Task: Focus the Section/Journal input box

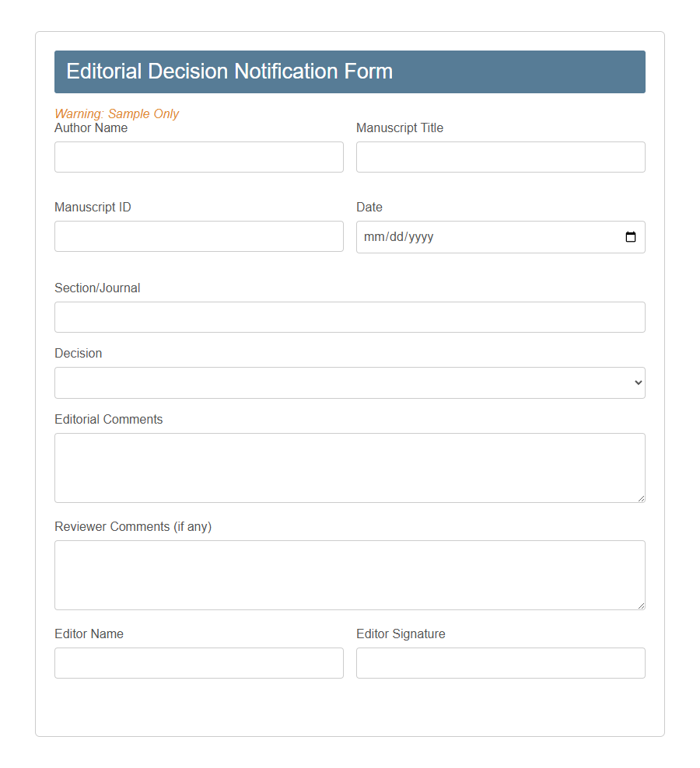Action: click(349, 317)
